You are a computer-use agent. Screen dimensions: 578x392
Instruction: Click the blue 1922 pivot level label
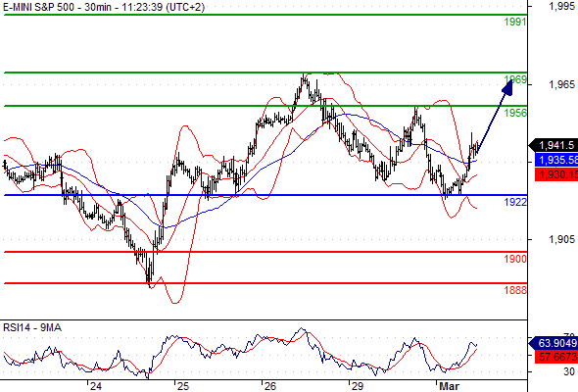pyautogui.click(x=515, y=202)
